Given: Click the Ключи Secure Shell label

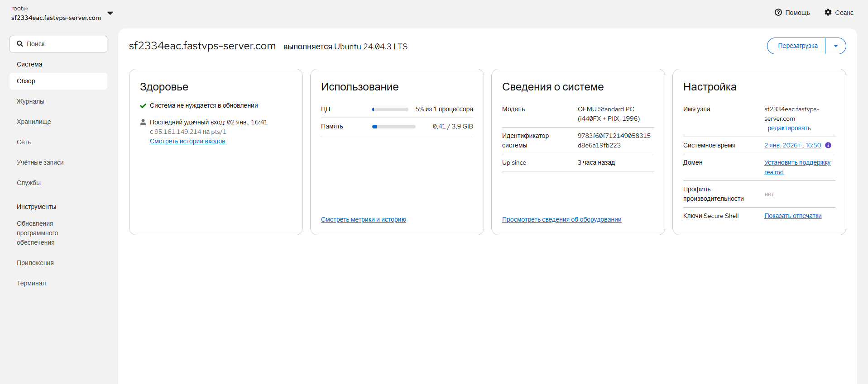Looking at the screenshot, I should pyautogui.click(x=711, y=216).
